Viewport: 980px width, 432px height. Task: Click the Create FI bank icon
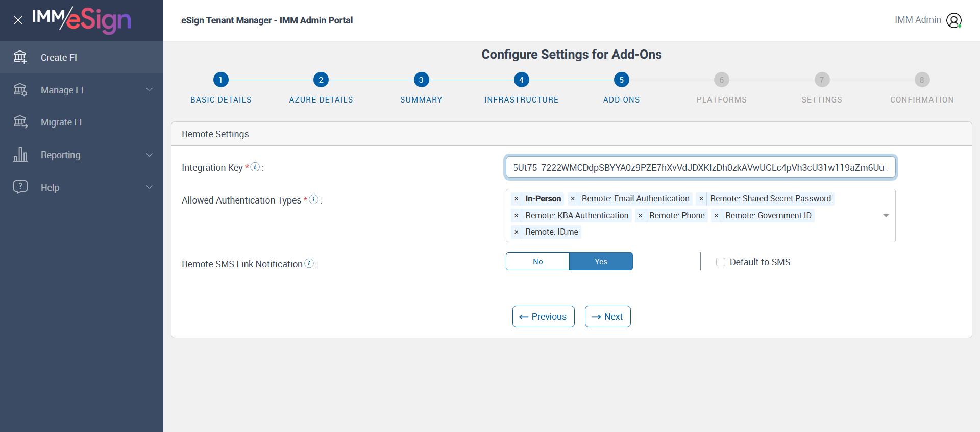20,57
